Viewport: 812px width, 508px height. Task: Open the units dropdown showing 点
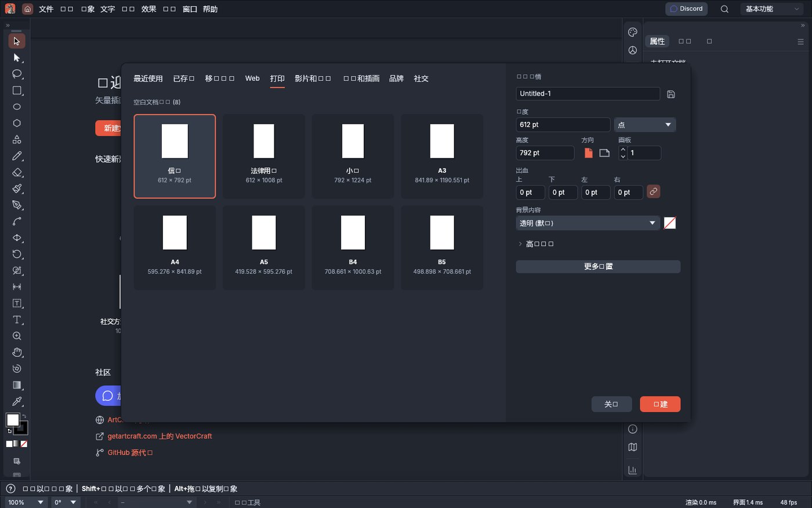coord(645,125)
